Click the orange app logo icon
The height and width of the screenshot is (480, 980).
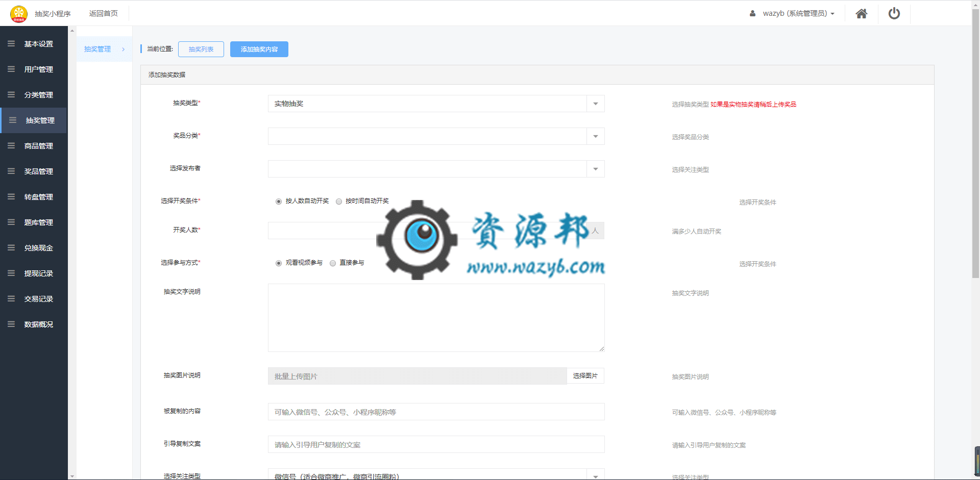click(x=19, y=14)
